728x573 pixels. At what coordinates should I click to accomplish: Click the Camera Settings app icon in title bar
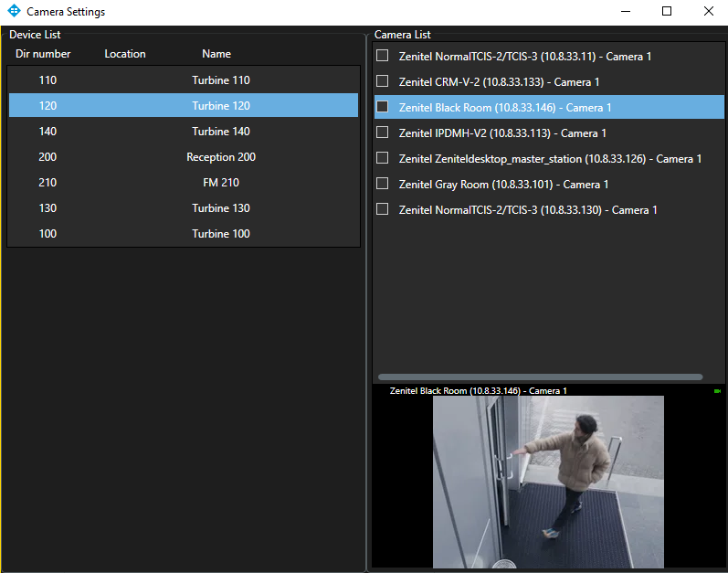(x=14, y=12)
